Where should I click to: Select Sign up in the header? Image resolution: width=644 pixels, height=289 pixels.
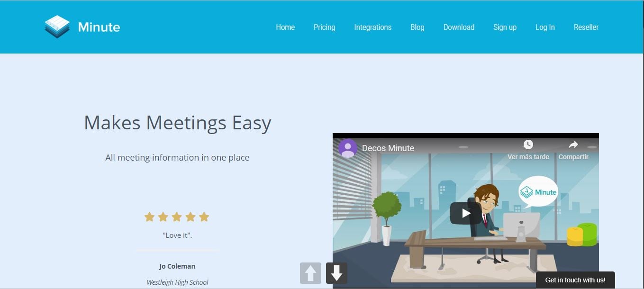[x=505, y=27]
